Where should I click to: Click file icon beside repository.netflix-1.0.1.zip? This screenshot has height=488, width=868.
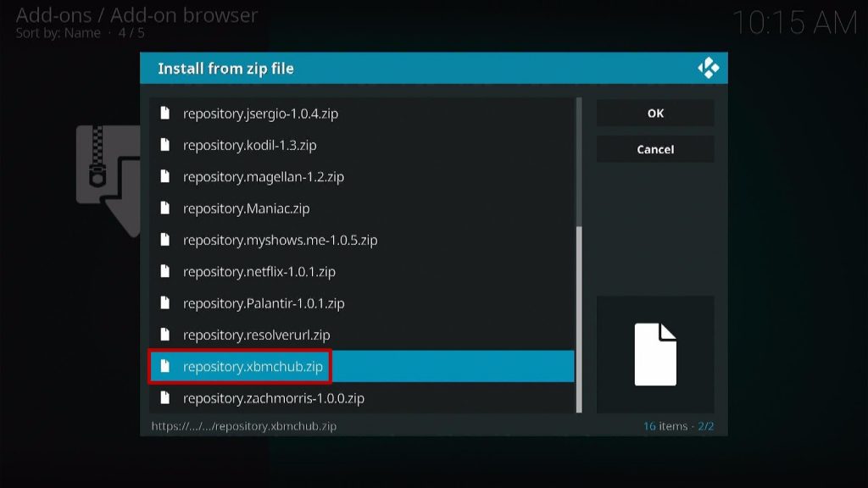point(165,271)
